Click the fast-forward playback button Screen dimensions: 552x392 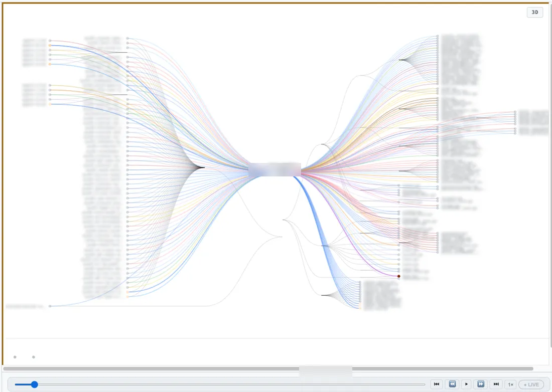[481, 384]
